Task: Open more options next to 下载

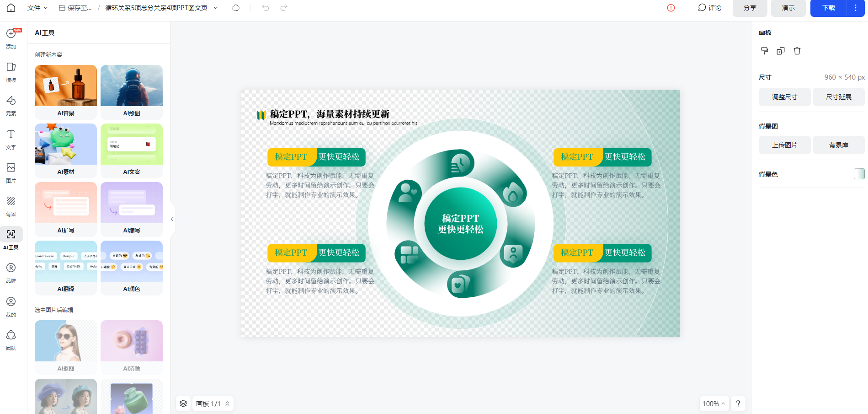Action: pyautogui.click(x=856, y=8)
